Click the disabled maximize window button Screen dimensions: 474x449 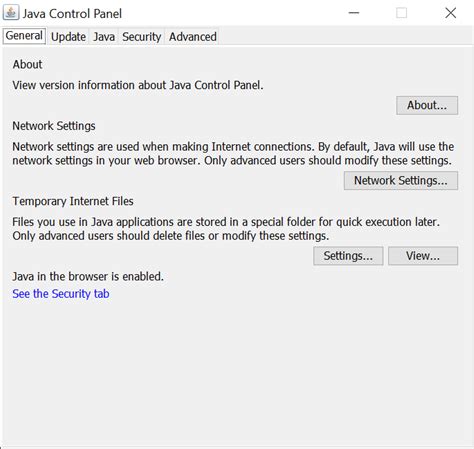(x=401, y=13)
